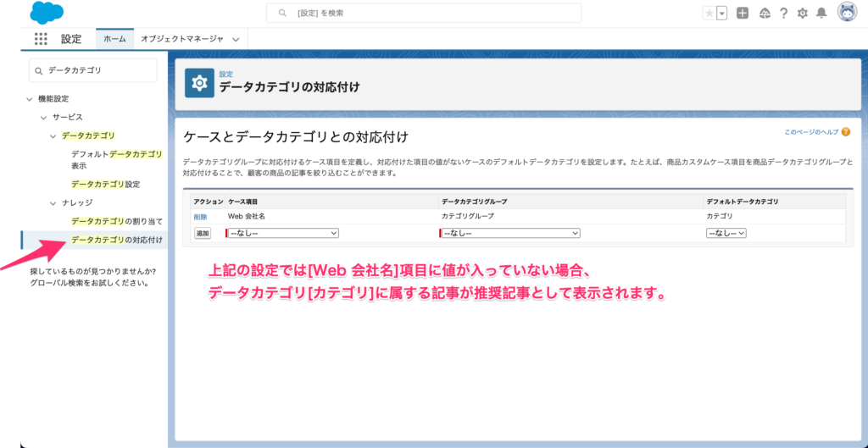The image size is (868, 448).
Task: Click the ケースとデータカテゴリとの対応付け heading
Action: pyautogui.click(x=295, y=138)
